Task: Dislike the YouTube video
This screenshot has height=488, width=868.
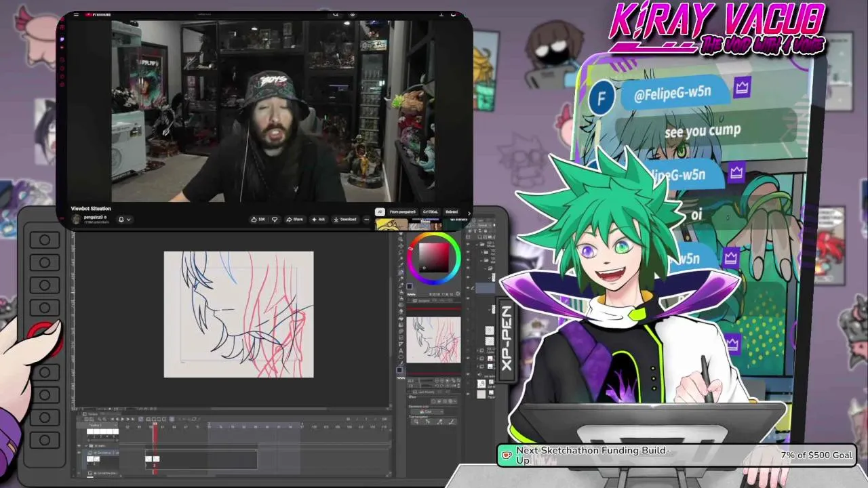Action: click(275, 219)
